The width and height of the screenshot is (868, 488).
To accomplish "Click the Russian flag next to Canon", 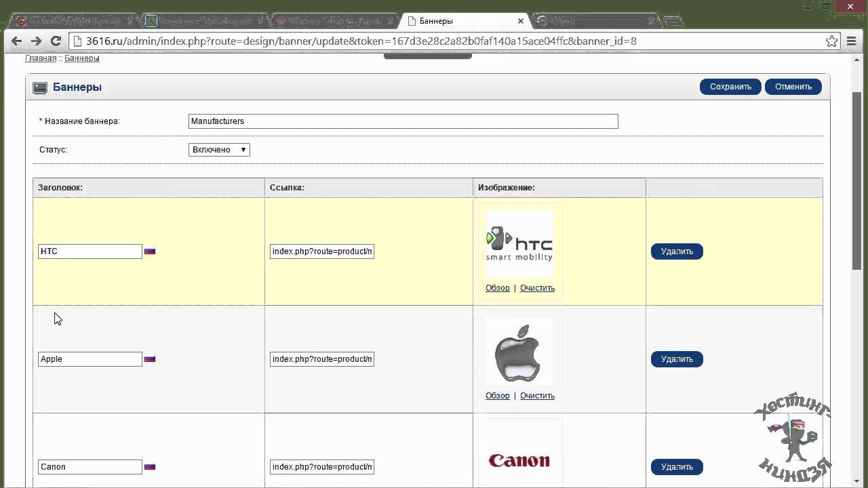I will pyautogui.click(x=150, y=466).
